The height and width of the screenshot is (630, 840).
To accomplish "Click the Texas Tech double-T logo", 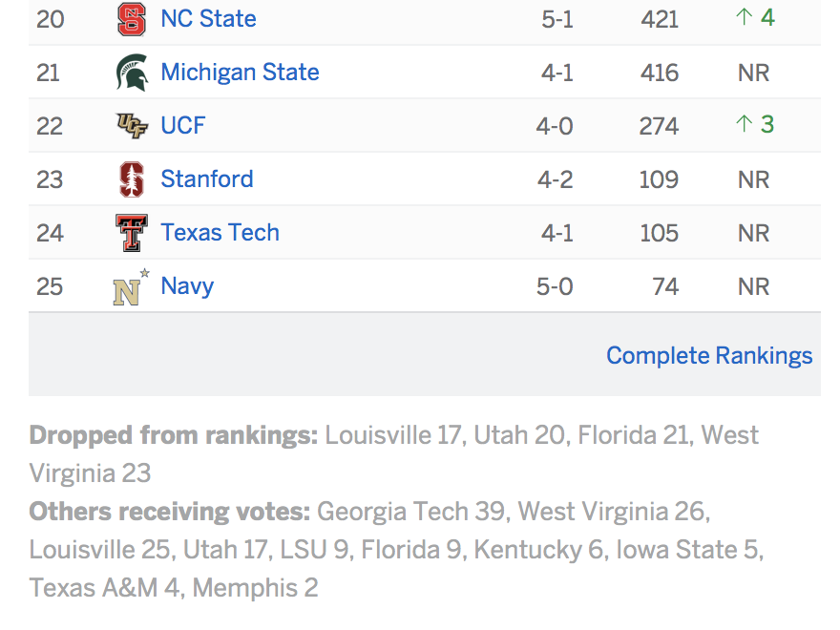I will click(132, 233).
